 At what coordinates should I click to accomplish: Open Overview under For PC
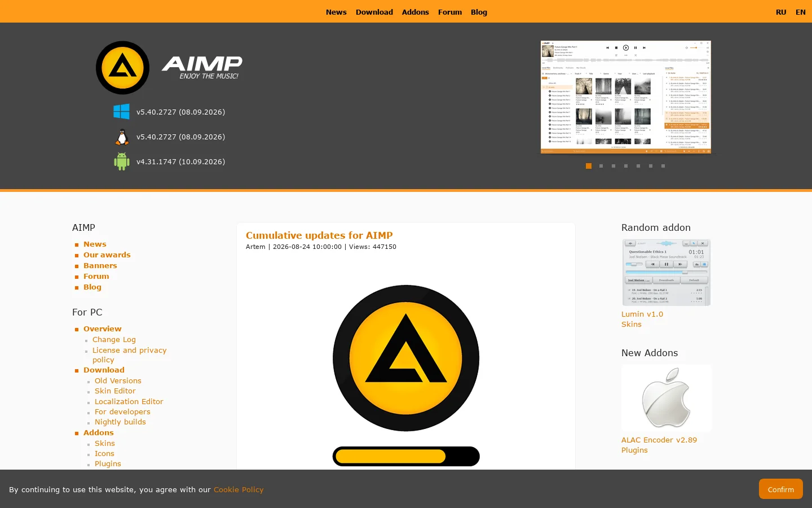(x=103, y=329)
